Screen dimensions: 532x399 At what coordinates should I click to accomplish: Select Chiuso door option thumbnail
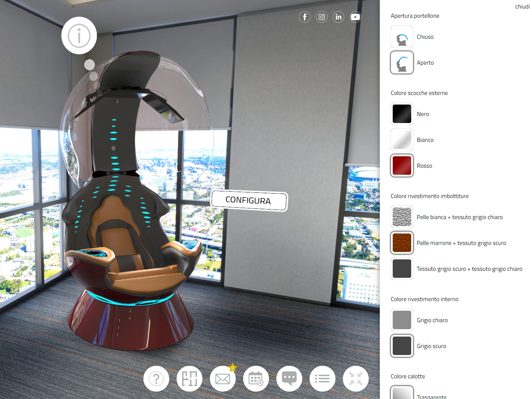pos(402,37)
